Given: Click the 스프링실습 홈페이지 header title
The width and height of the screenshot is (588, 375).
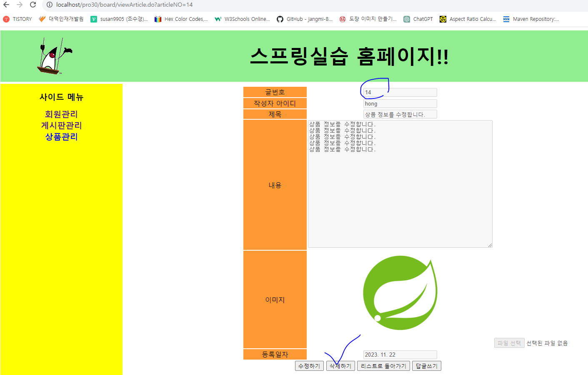Looking at the screenshot, I should [349, 56].
